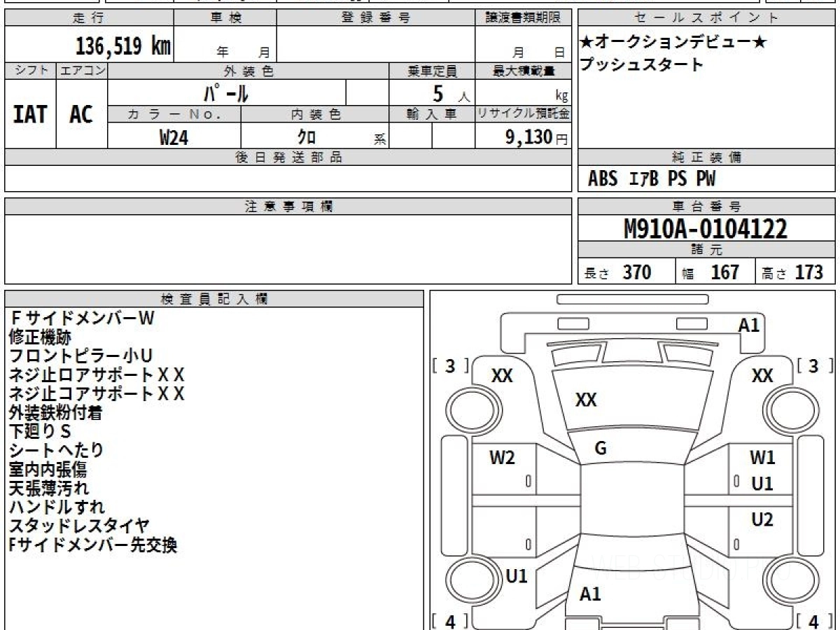Screen dimensions: 840x630
Task: Click the note シートへたり
Action: [56, 450]
